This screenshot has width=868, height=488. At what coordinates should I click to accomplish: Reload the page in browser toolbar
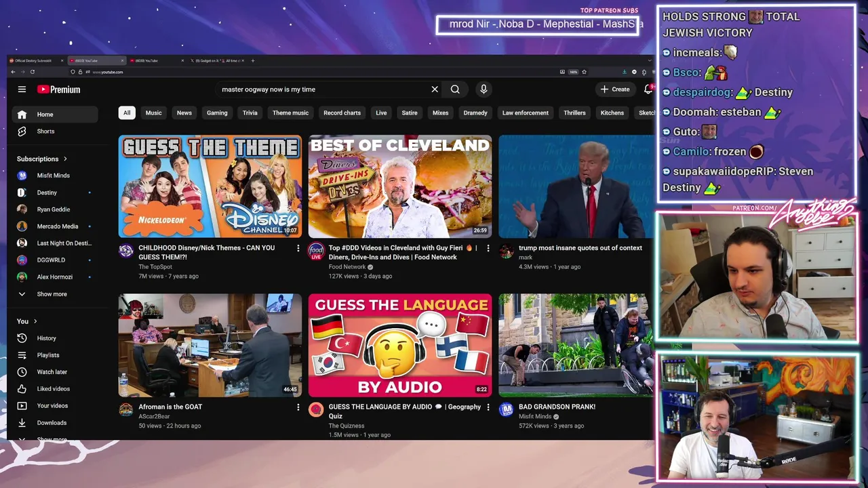tap(34, 72)
